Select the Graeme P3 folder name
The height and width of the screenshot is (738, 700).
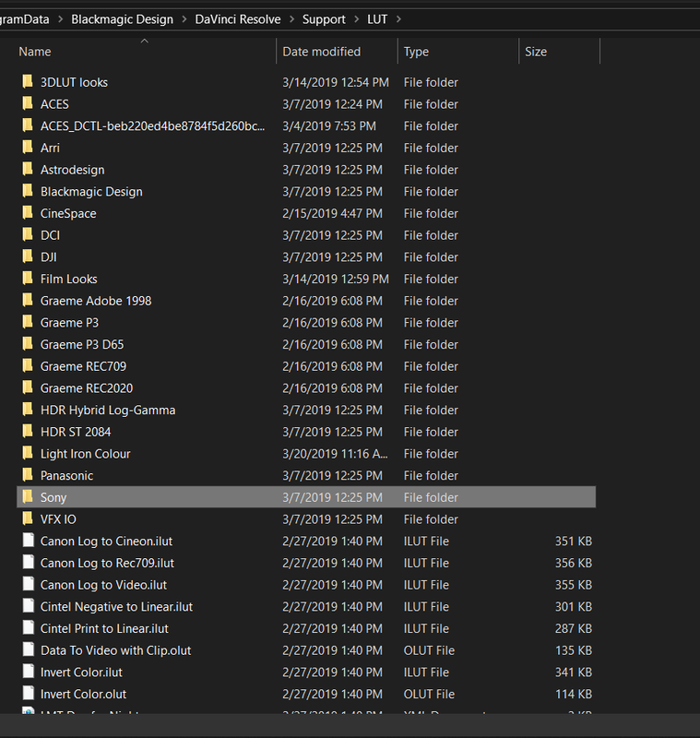[x=69, y=322]
